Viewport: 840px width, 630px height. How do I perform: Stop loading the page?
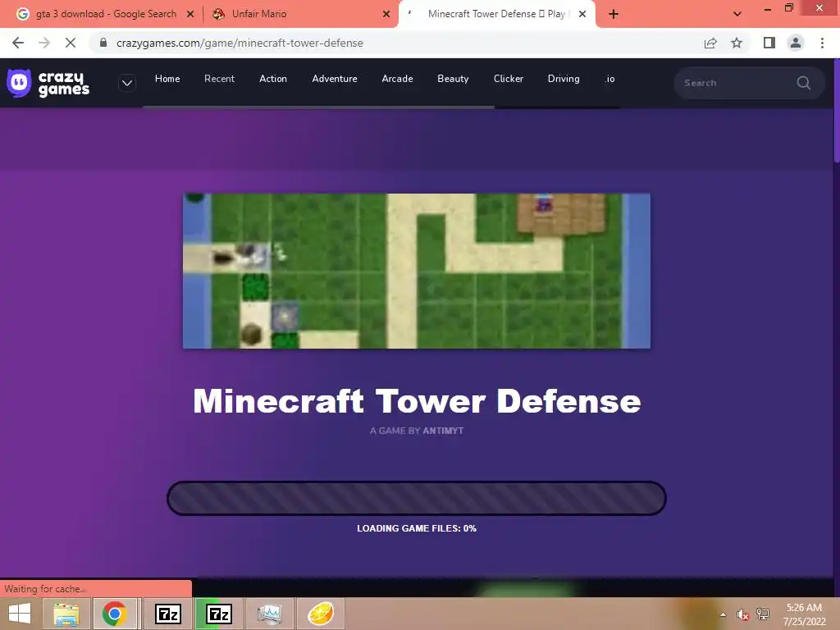(71, 43)
